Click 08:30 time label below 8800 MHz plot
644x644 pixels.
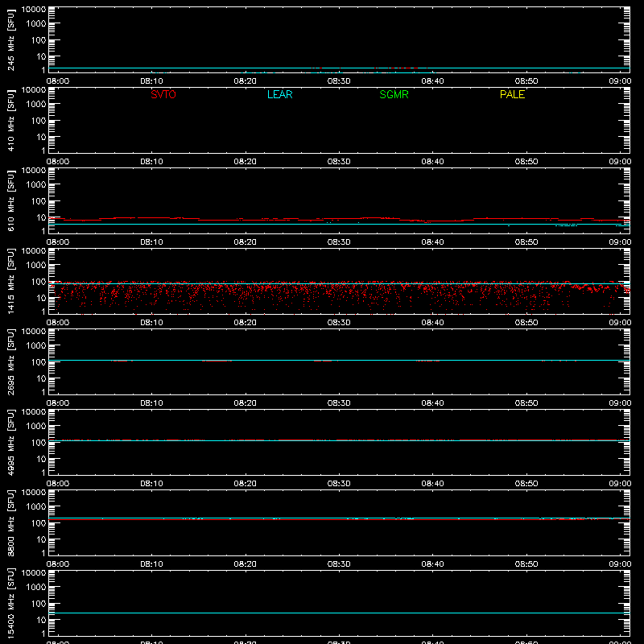[339, 564]
